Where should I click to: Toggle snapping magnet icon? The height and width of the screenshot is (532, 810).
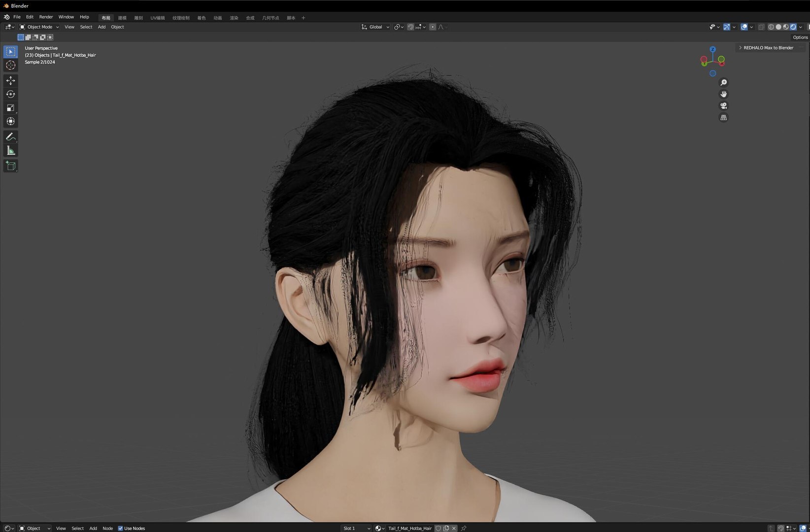point(410,27)
